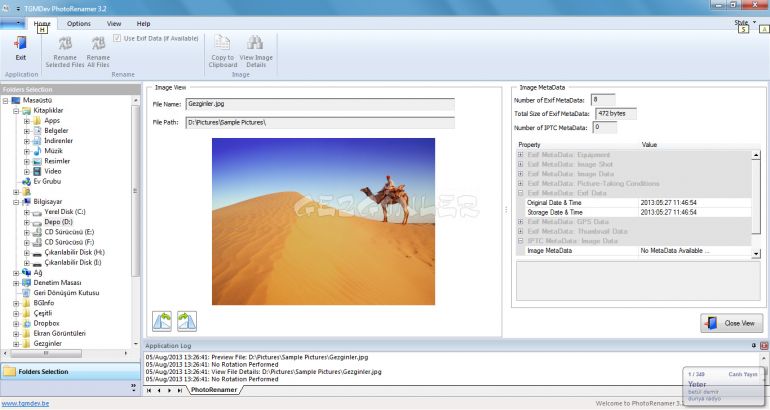
Task: Toggle Use Exif Data checkbox
Action: pyautogui.click(x=117, y=38)
